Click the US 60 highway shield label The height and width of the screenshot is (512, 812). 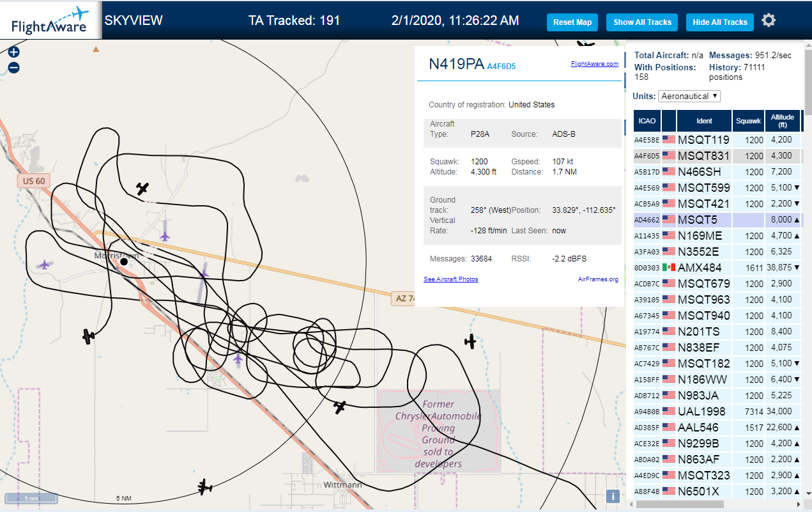pyautogui.click(x=33, y=181)
